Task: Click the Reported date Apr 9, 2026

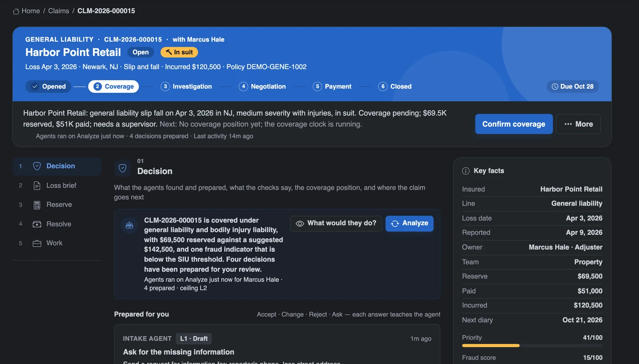Action: click(584, 233)
